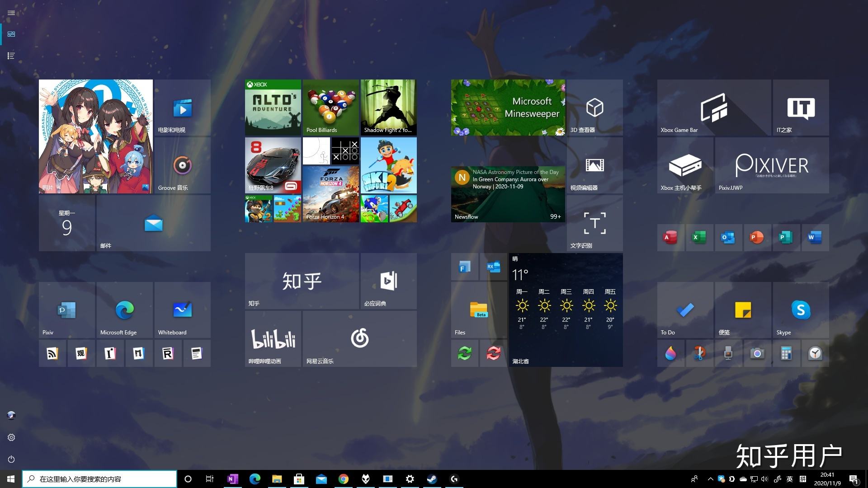Open Settings from the Start sidebar

[11, 437]
